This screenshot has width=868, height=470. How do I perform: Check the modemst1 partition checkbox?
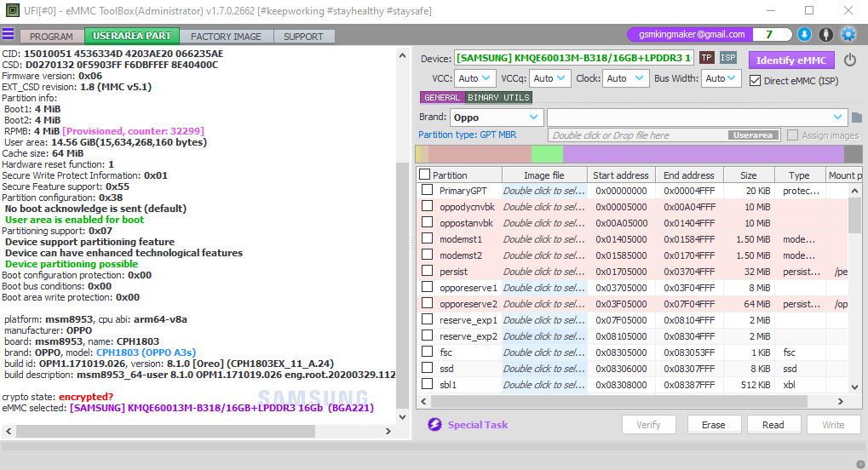click(x=427, y=238)
